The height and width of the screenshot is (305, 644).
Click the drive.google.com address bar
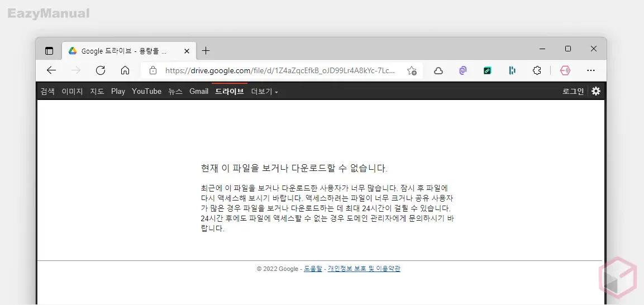[280, 70]
